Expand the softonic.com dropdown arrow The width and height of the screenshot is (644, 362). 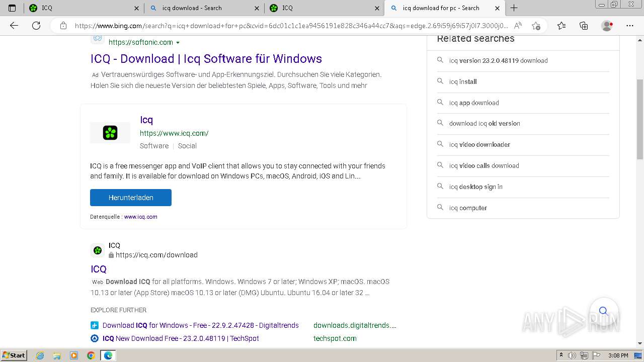coord(178,43)
